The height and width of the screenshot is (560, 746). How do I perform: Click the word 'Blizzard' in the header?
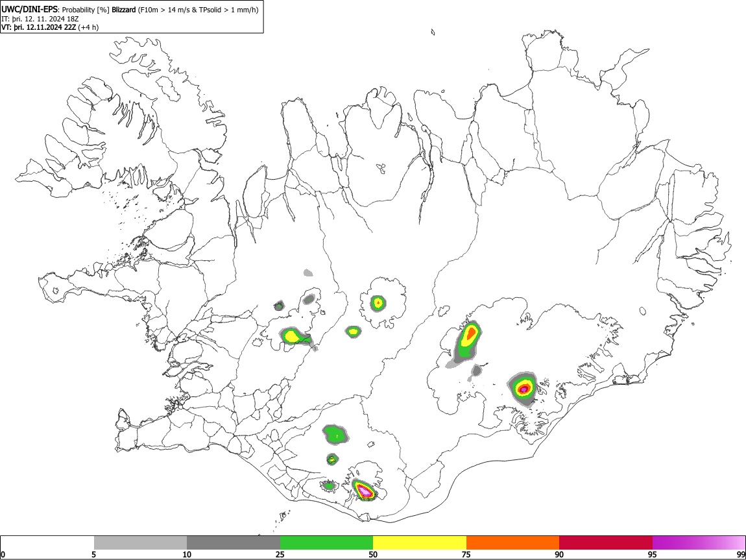pyautogui.click(x=124, y=10)
